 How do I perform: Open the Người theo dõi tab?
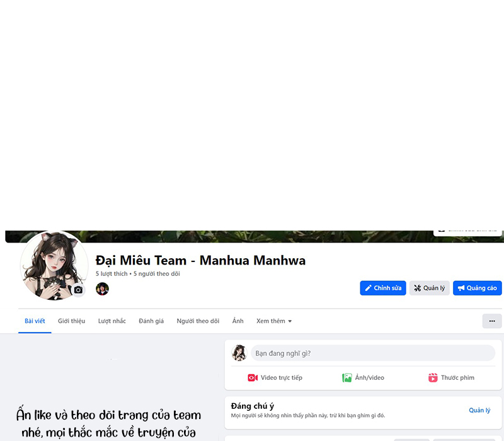198,321
